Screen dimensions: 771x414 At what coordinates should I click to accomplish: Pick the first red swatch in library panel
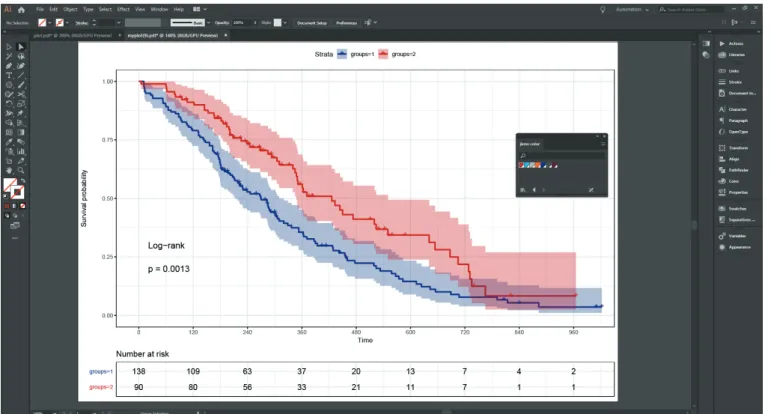(x=521, y=165)
